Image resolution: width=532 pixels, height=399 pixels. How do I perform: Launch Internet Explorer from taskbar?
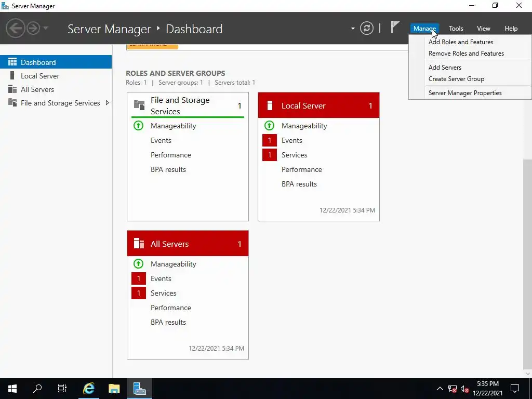88,389
